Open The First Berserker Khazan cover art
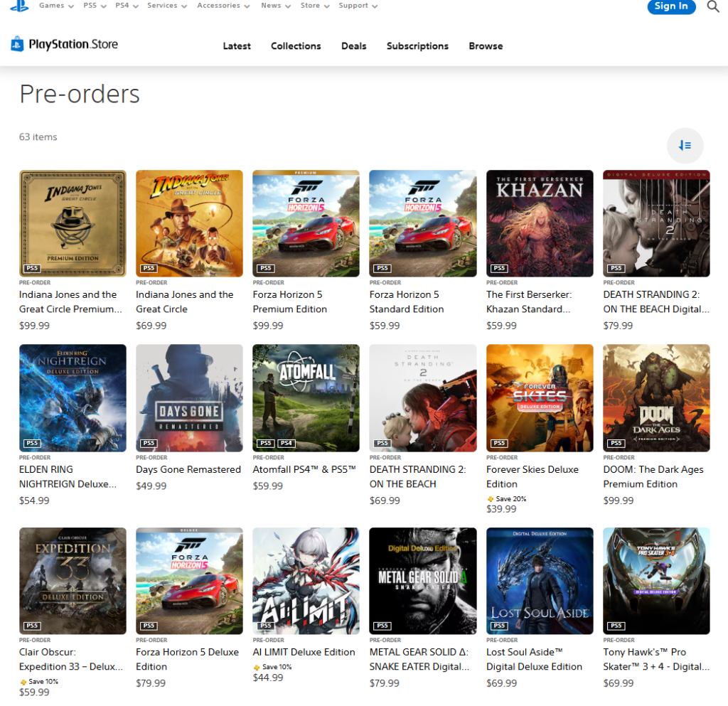Image resolution: width=728 pixels, height=706 pixels. pyautogui.click(x=540, y=223)
